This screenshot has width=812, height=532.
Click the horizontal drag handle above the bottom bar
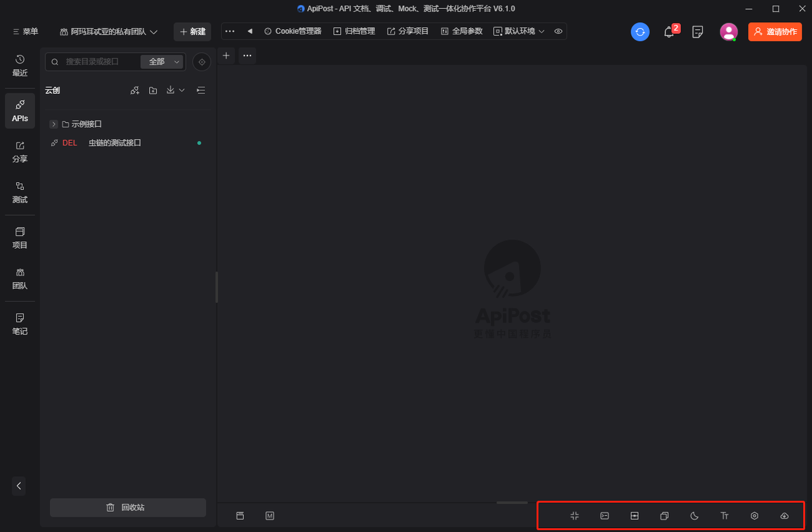point(512,503)
